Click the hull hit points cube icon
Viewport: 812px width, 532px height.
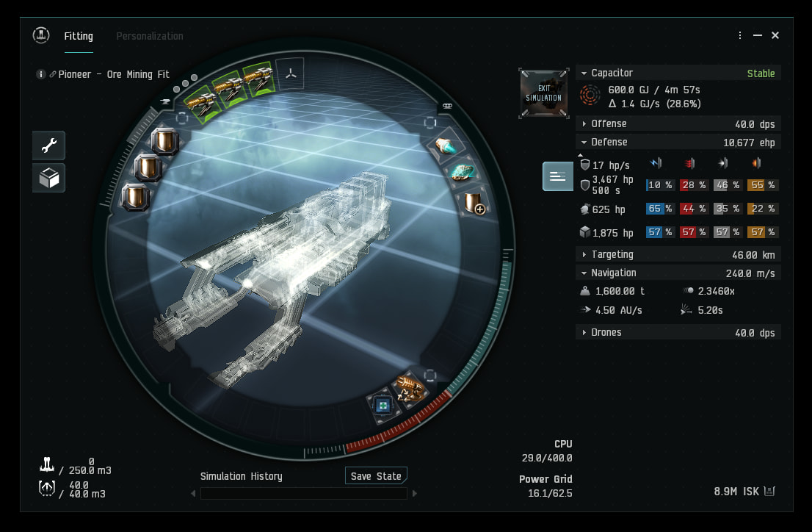point(584,232)
